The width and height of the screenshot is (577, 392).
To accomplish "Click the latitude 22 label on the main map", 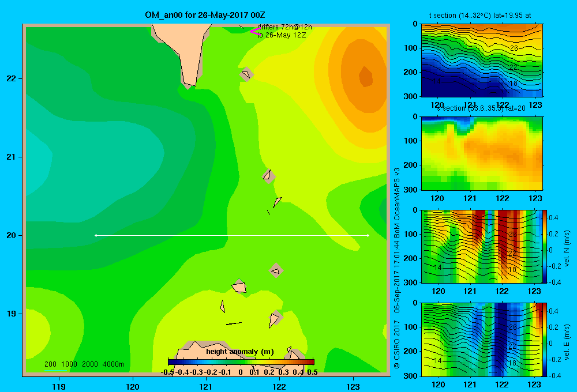I will pyautogui.click(x=12, y=79).
